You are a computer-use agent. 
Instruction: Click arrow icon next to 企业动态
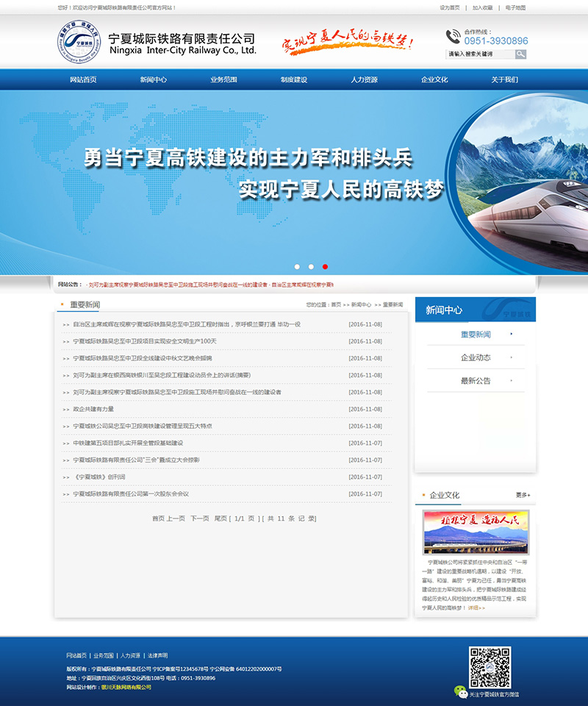512,357
